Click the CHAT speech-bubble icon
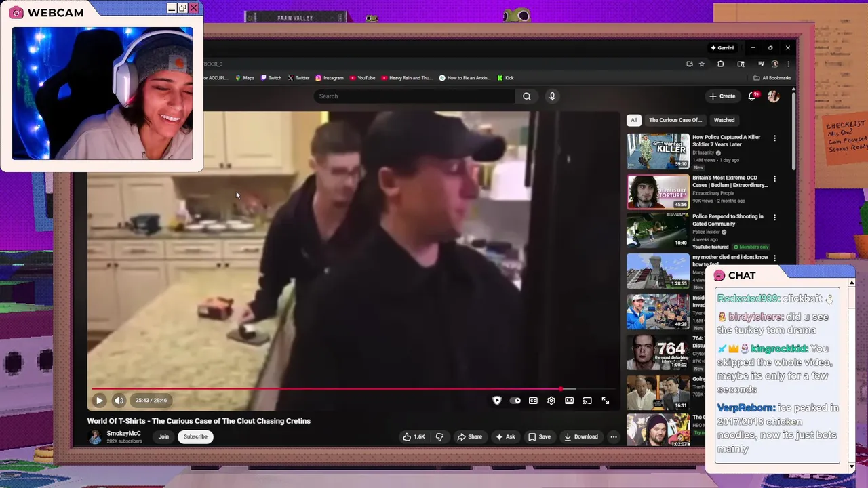The height and width of the screenshot is (488, 868). 719,276
